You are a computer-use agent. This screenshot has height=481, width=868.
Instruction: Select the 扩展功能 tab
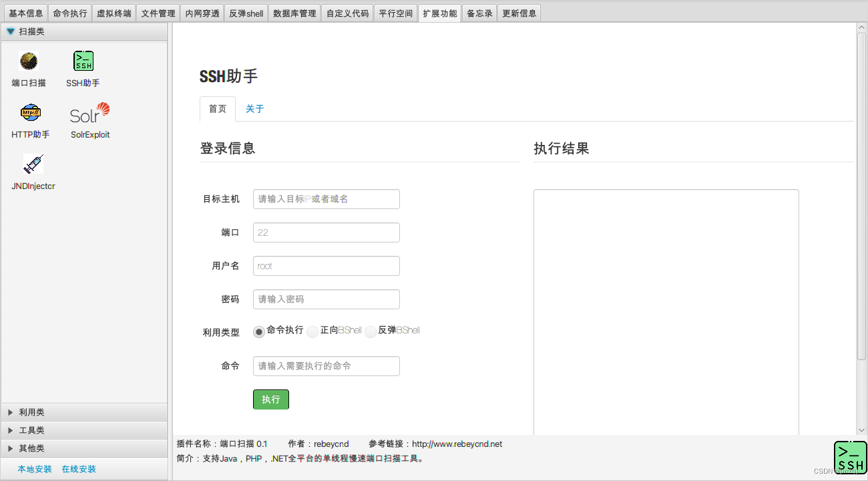440,13
